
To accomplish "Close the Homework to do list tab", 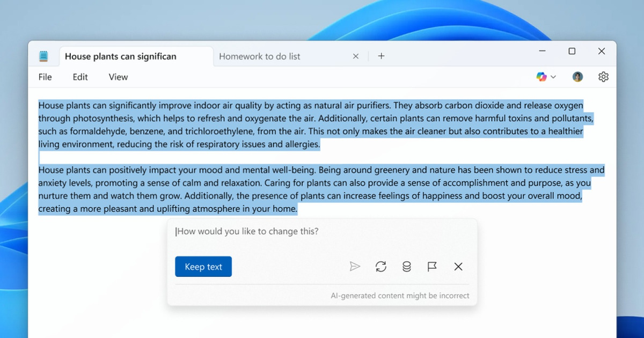I will pyautogui.click(x=355, y=56).
